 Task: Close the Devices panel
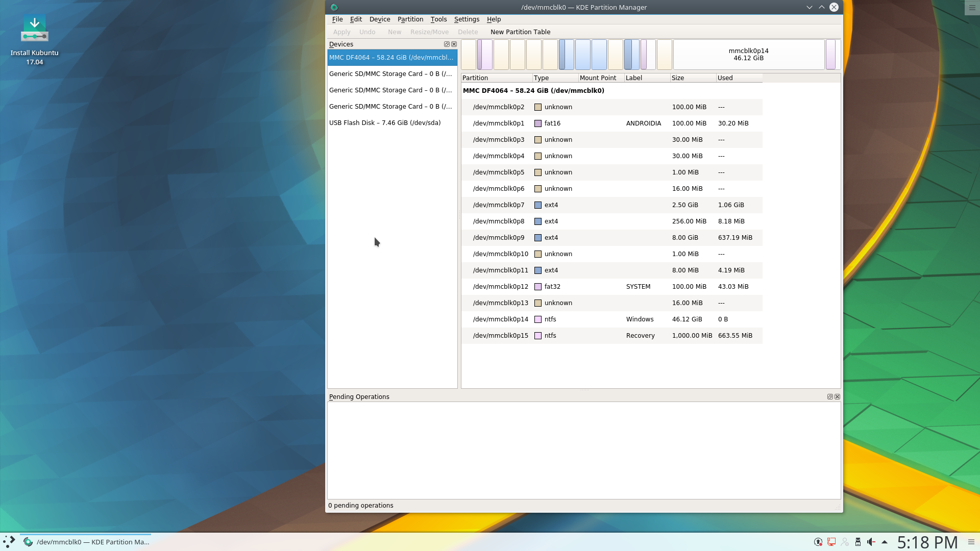454,44
